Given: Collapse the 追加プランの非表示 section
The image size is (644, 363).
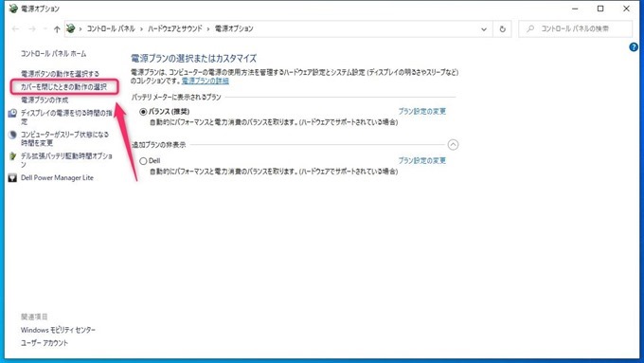Looking at the screenshot, I should (453, 145).
